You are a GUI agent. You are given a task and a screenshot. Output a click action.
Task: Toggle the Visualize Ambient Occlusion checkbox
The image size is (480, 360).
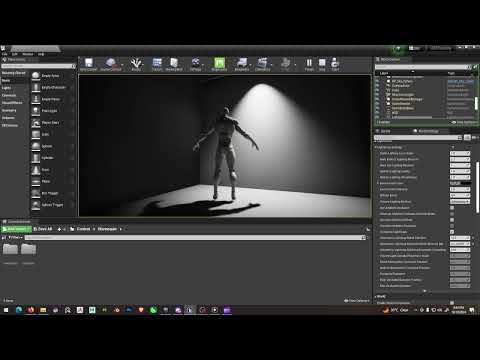point(452,226)
